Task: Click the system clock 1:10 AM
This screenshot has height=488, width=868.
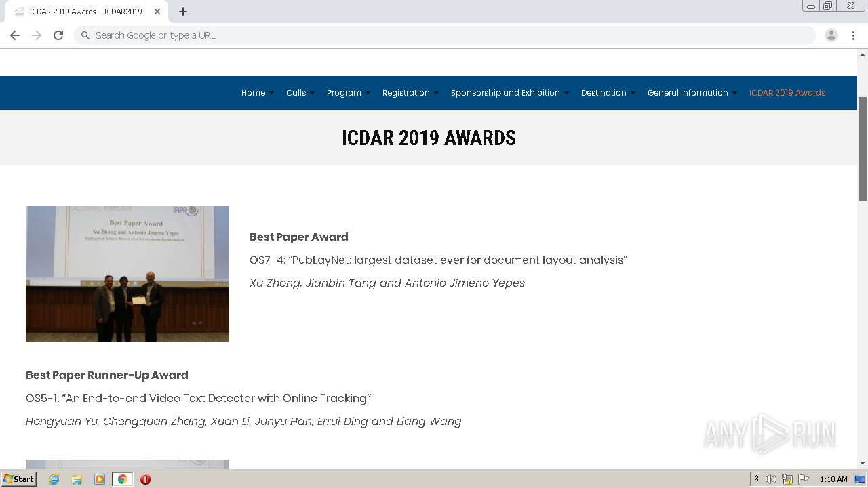Action: 833,479
